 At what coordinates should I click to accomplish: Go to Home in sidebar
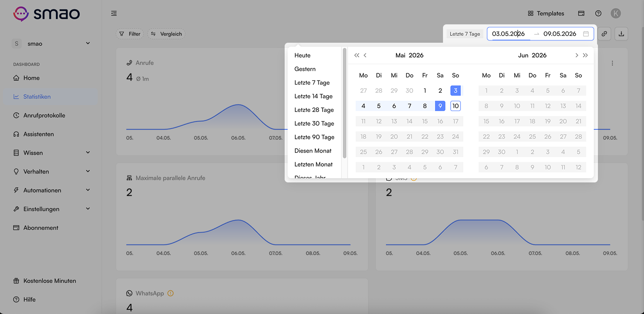[x=51, y=78]
